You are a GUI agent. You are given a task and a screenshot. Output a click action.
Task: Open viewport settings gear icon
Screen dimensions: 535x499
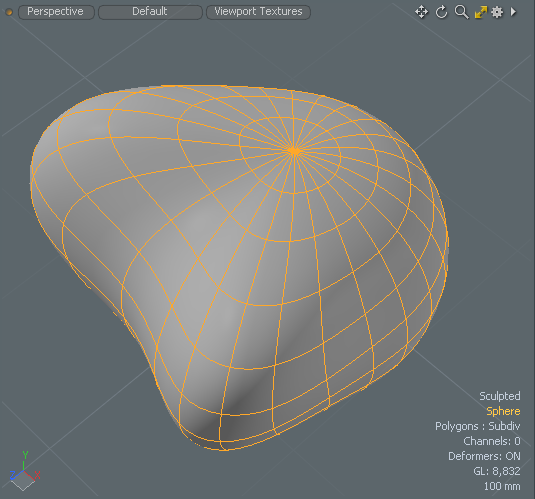coord(497,12)
